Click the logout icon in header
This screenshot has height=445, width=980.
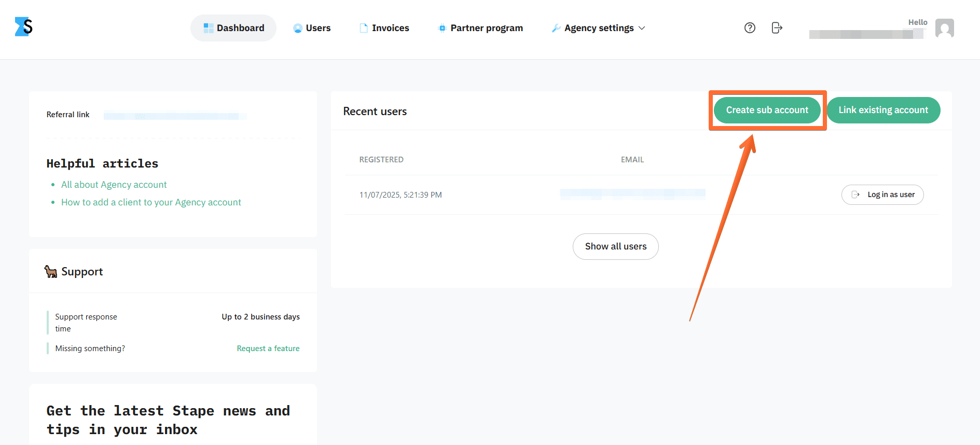coord(777,28)
